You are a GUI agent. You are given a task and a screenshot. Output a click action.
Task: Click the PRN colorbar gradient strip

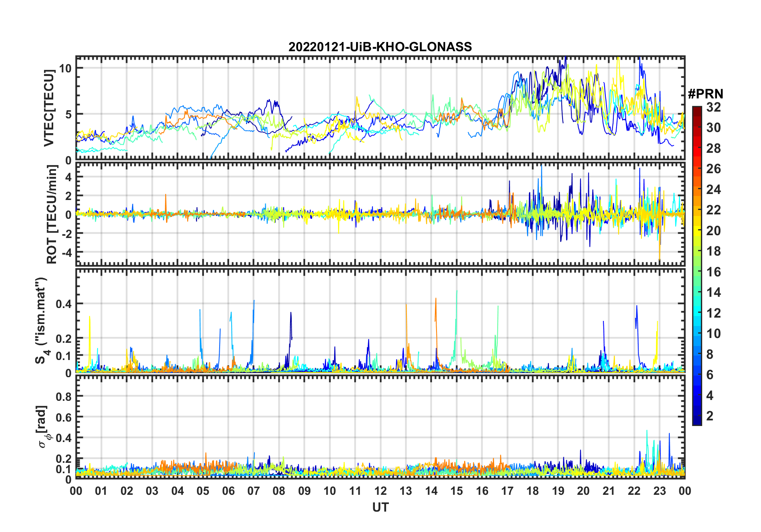(x=697, y=266)
